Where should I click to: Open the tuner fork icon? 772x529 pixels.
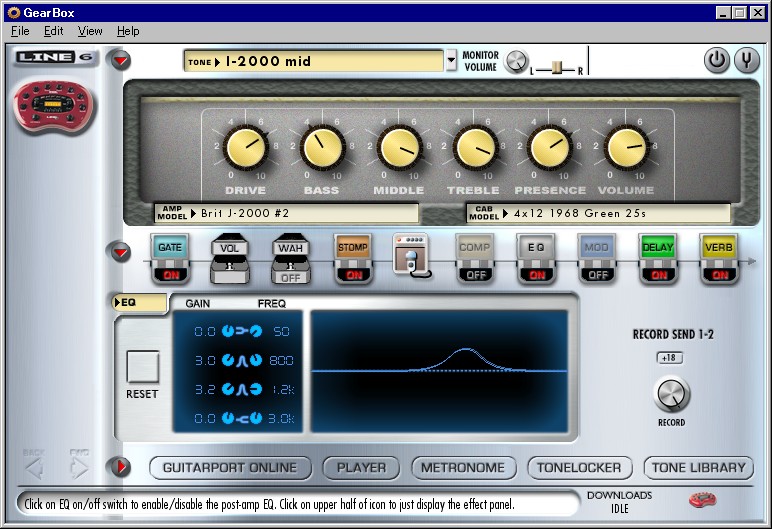click(746, 60)
